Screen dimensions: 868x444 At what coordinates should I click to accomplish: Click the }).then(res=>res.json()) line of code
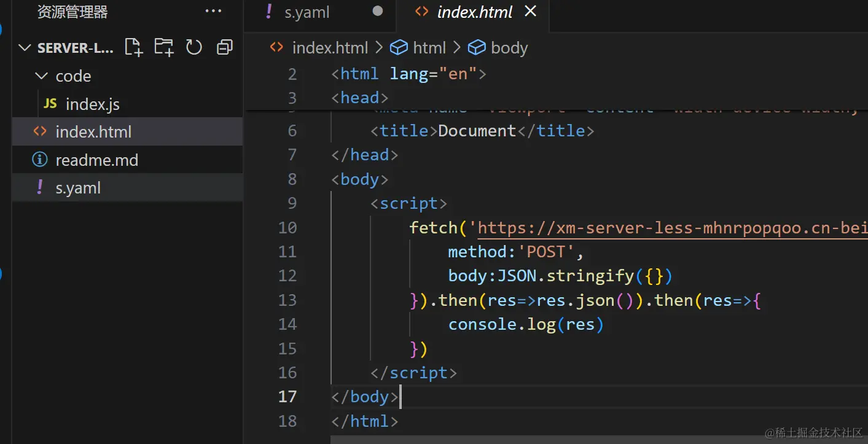point(586,300)
